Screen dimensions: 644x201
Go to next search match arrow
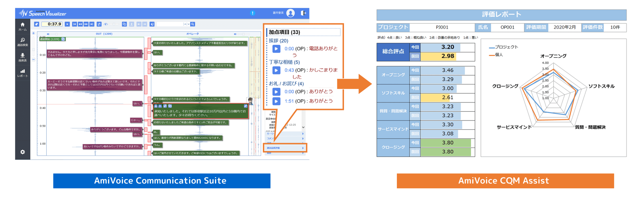(x=188, y=24)
